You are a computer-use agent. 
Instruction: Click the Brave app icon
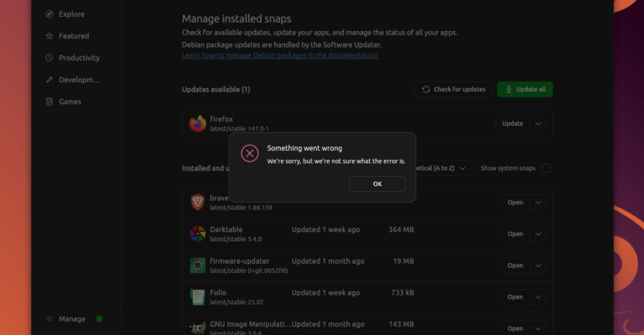point(197,202)
